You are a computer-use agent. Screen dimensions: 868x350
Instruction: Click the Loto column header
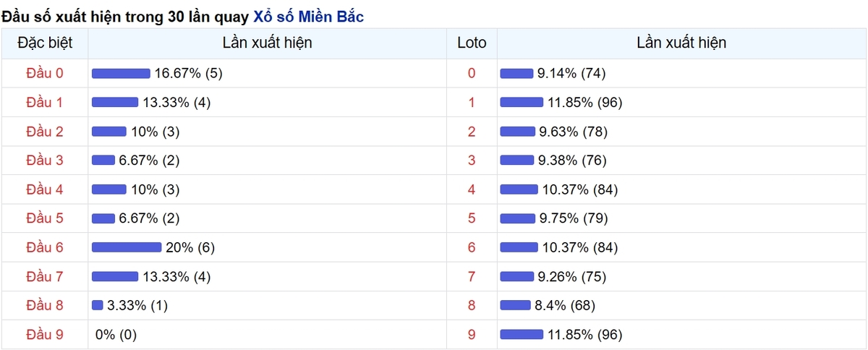coord(472,43)
